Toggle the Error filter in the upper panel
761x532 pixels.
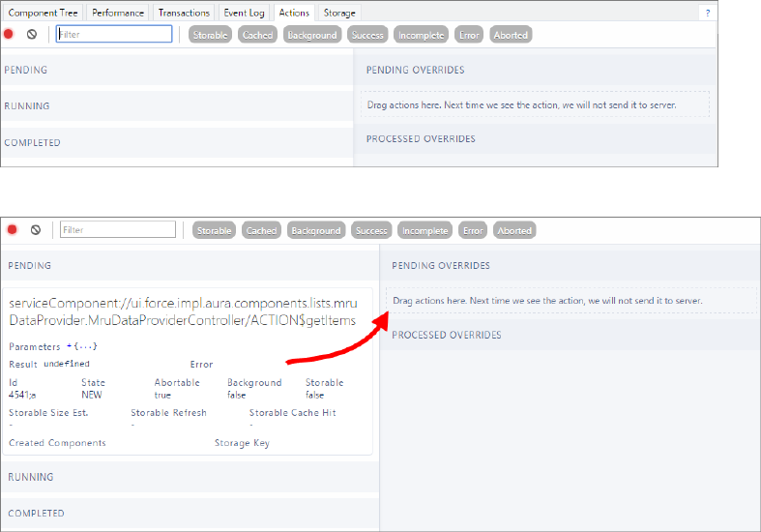pyautogui.click(x=469, y=35)
